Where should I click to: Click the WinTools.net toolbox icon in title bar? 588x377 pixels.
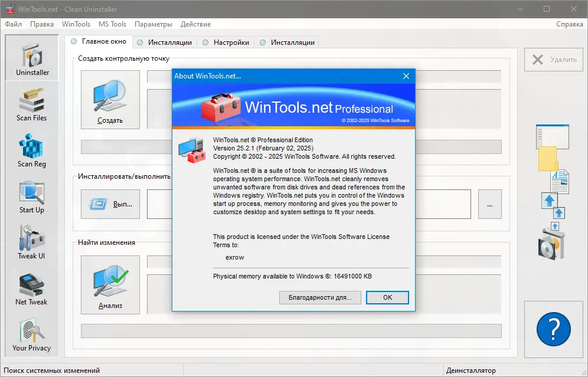click(x=10, y=9)
